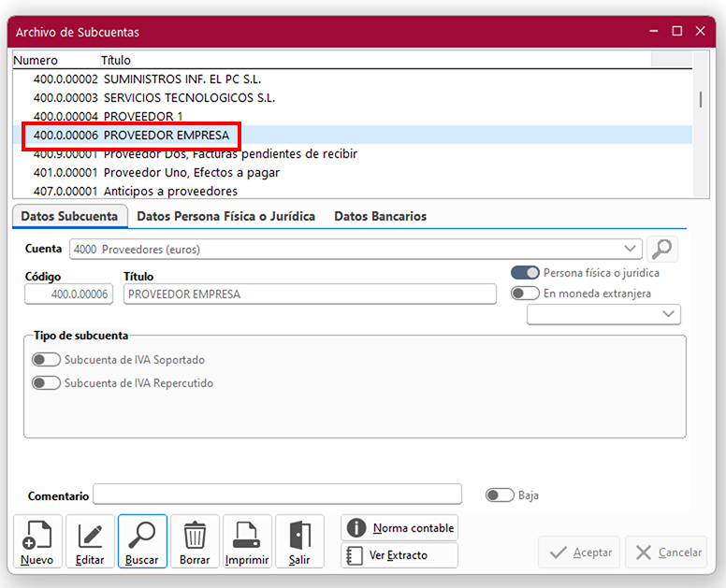Viewport: 726px width, 588px height.
Task: Click the Ver Extracto button
Action: coord(399,555)
